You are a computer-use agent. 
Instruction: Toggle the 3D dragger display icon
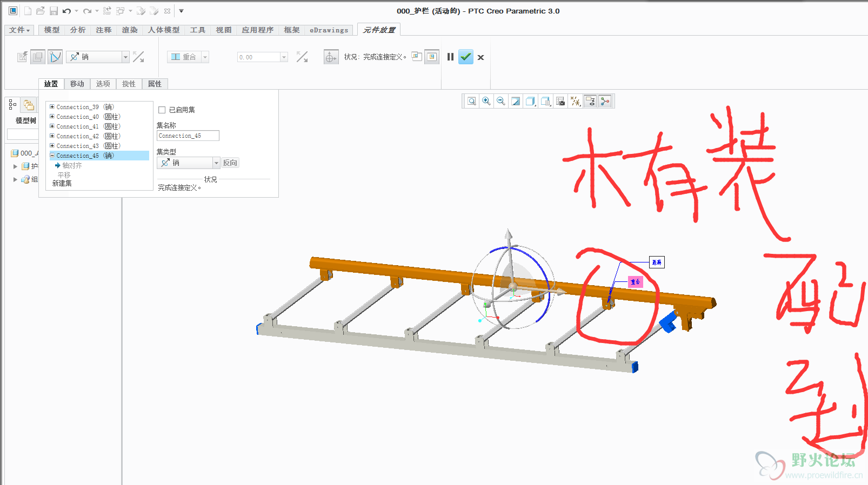(x=331, y=57)
